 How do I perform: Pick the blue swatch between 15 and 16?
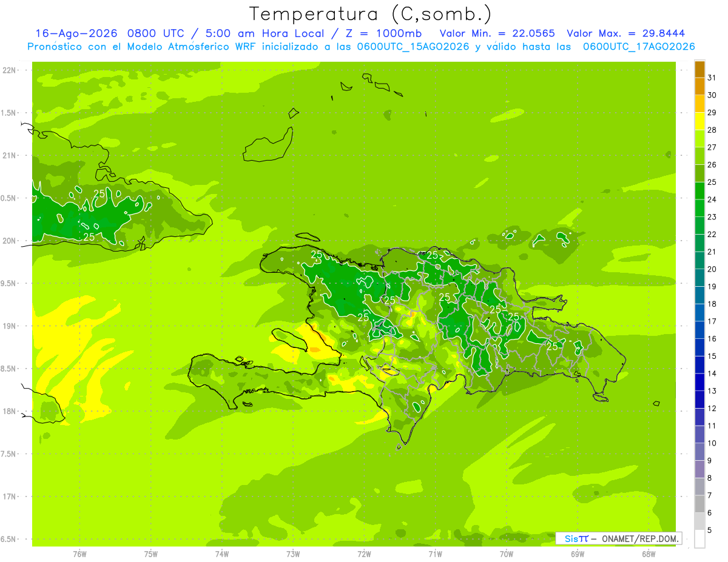click(699, 347)
